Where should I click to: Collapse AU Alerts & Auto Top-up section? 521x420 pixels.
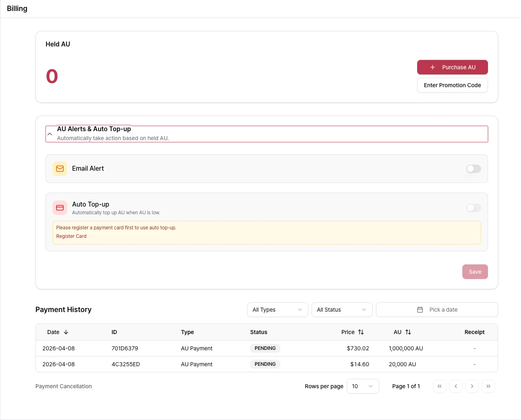coord(267,134)
